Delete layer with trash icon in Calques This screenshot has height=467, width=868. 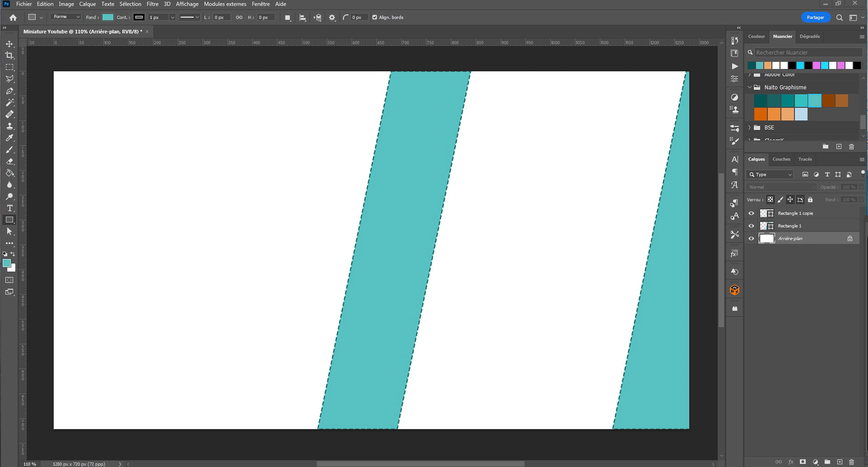852,462
